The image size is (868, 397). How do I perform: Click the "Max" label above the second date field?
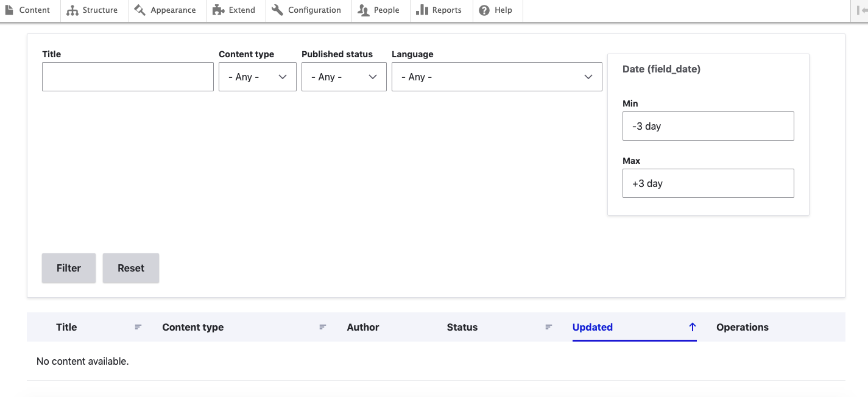point(632,161)
